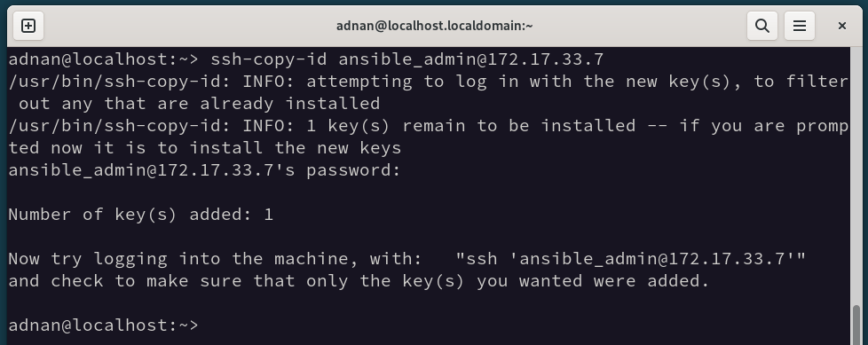
Task: Click the '1 key(s) remain' INFO line
Action: [x=428, y=126]
